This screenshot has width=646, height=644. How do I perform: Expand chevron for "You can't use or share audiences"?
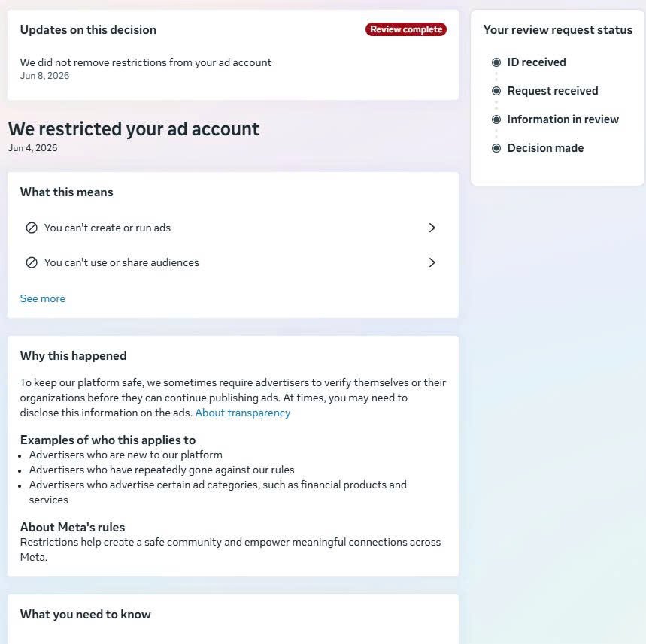(x=432, y=262)
